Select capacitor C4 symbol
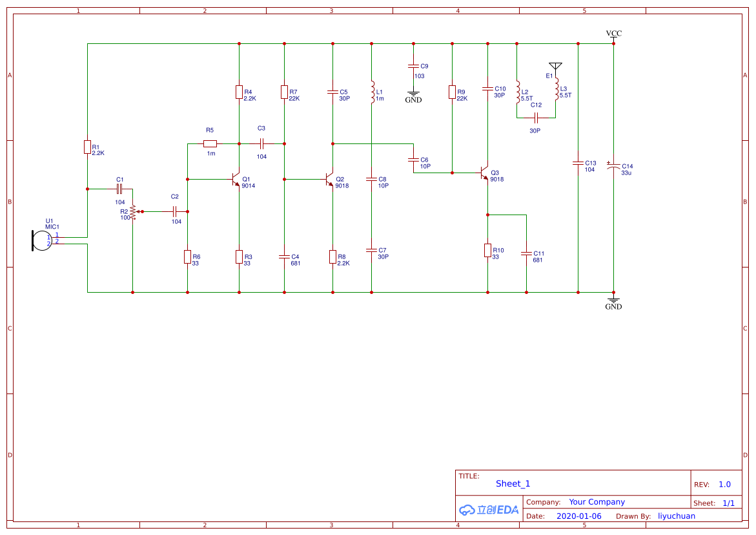Image resolution: width=756 pixels, height=535 pixels. (x=285, y=257)
